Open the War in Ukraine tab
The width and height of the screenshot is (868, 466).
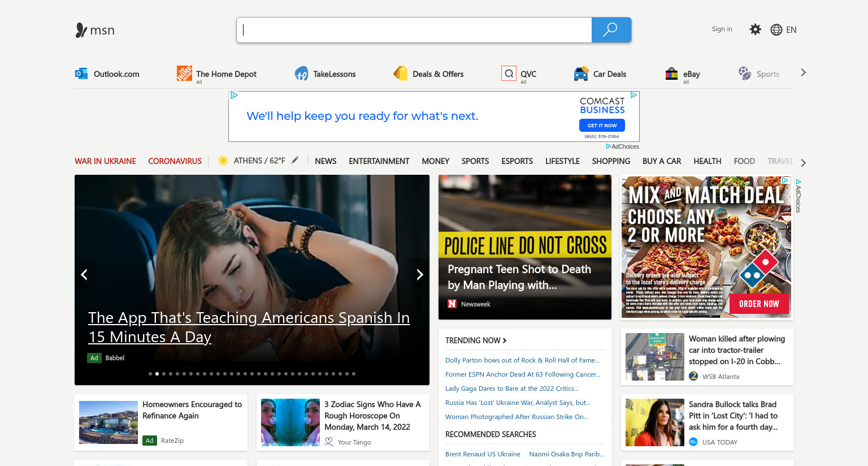[x=105, y=161]
